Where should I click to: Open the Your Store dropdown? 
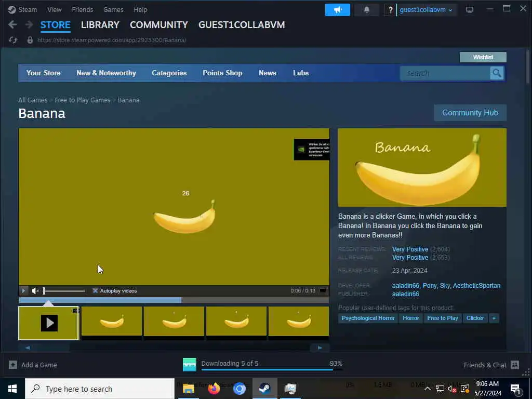click(44, 73)
